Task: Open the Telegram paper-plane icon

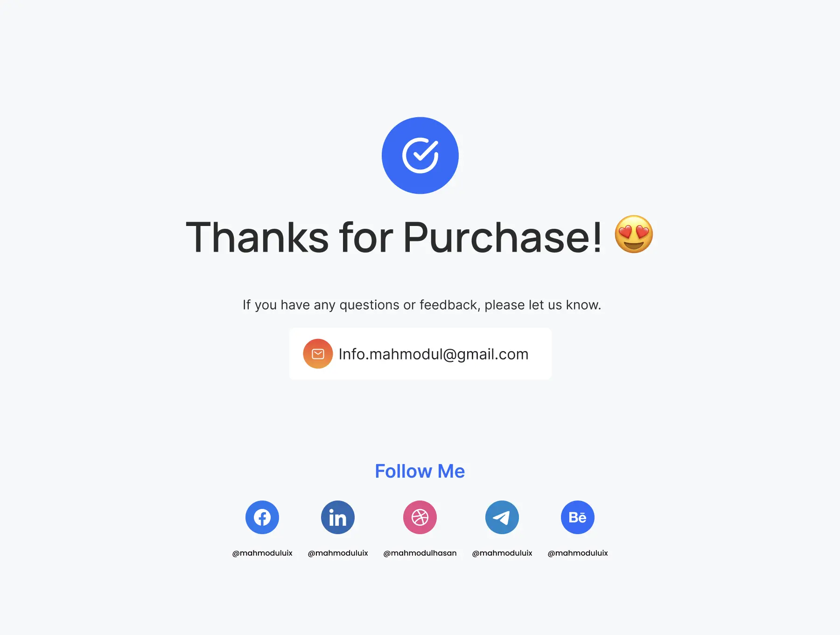Action: [502, 517]
